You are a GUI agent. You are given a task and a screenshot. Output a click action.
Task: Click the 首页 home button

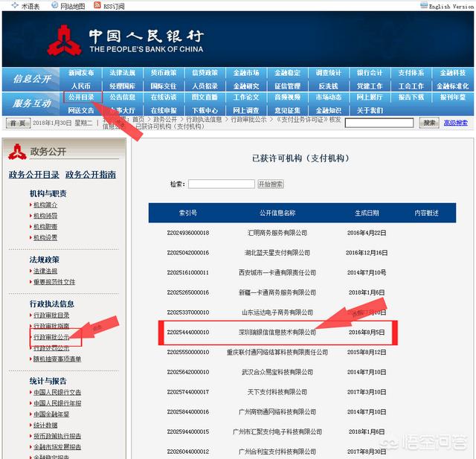[x=18, y=123]
